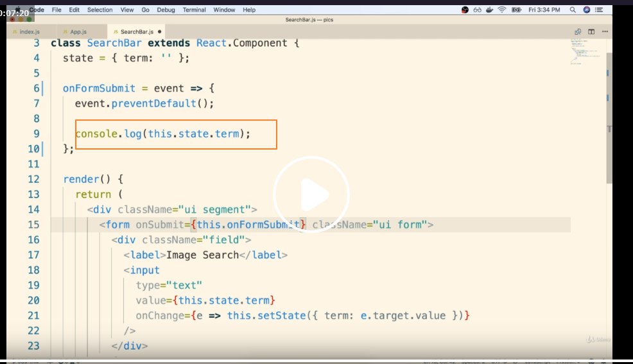Click the battery status icon

(x=516, y=10)
